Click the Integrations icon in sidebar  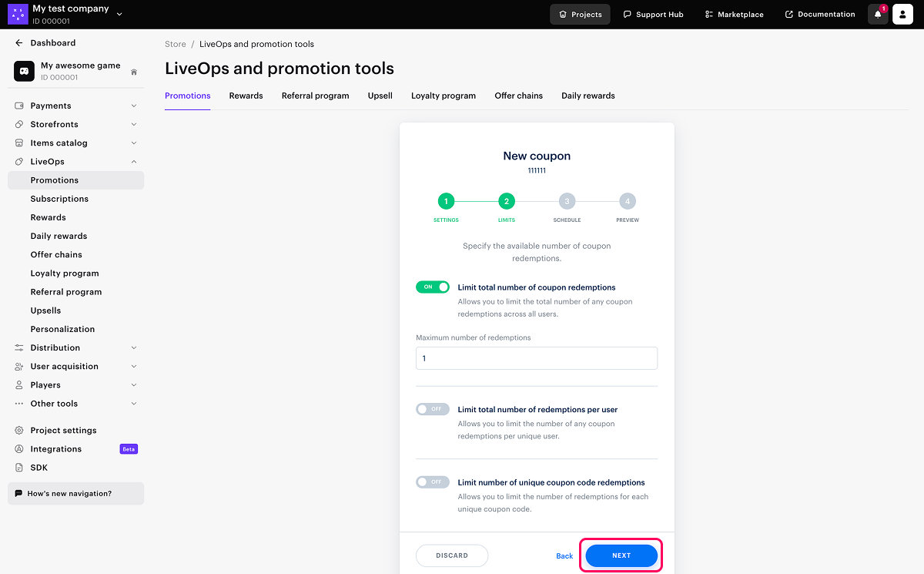tap(19, 449)
